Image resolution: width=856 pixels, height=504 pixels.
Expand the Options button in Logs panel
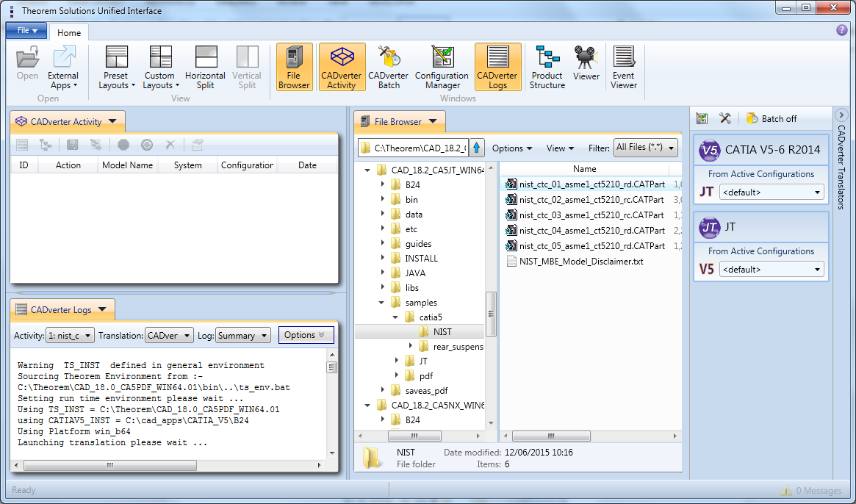pos(306,335)
